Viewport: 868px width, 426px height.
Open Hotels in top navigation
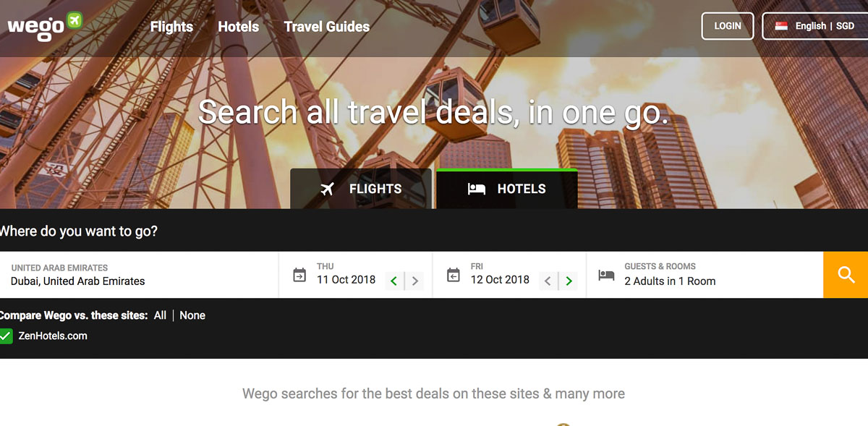238,27
